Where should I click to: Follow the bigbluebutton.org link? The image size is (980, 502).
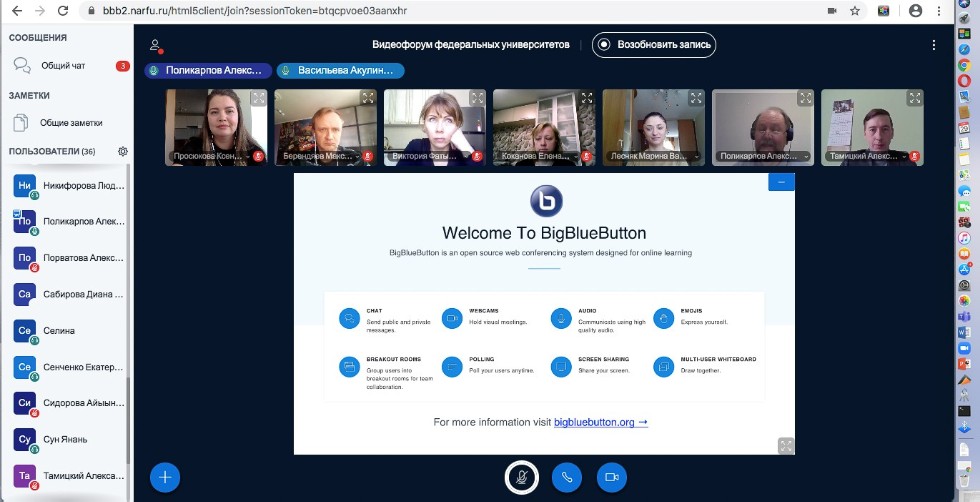pyautogui.click(x=600, y=422)
